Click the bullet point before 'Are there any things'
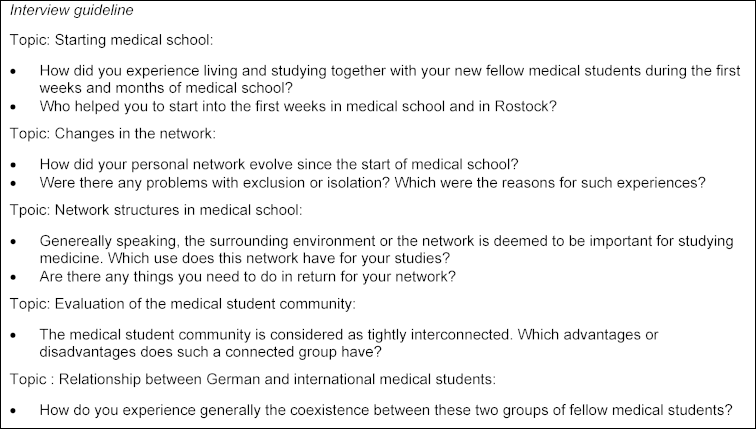This screenshot has height=429, width=756. [x=12, y=275]
